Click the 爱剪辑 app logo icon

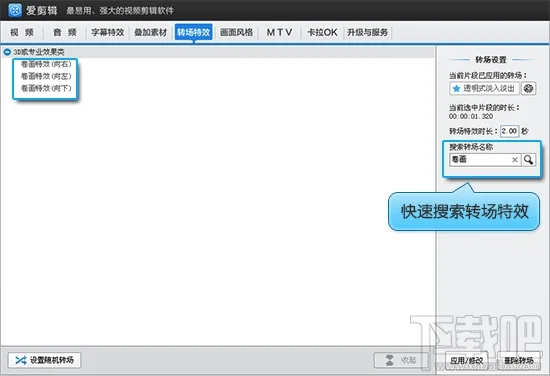[15, 10]
